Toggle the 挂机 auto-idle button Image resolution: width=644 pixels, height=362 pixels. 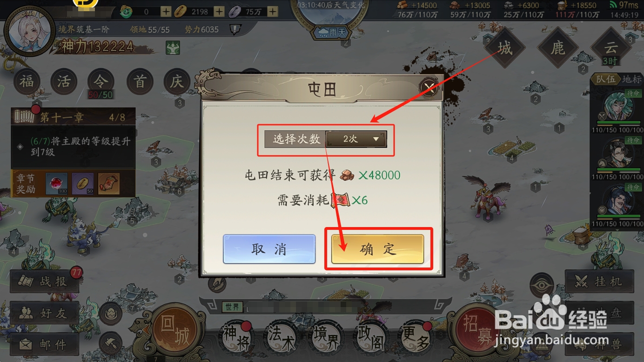tap(599, 282)
